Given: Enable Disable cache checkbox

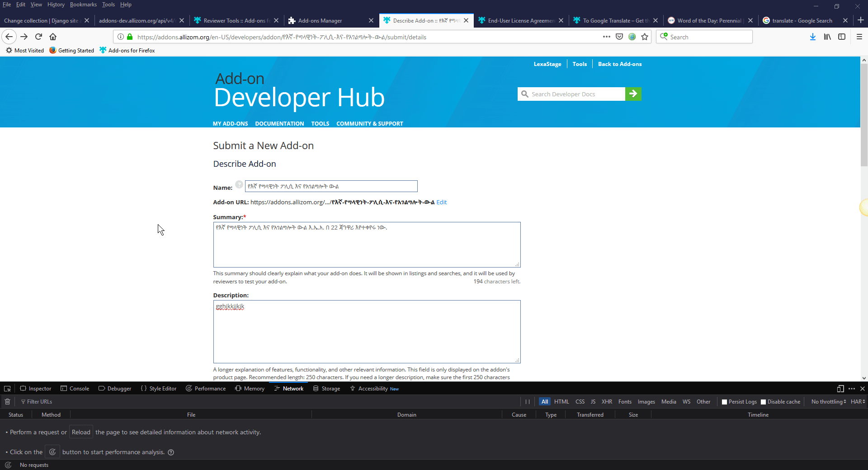Looking at the screenshot, I should 764,402.
